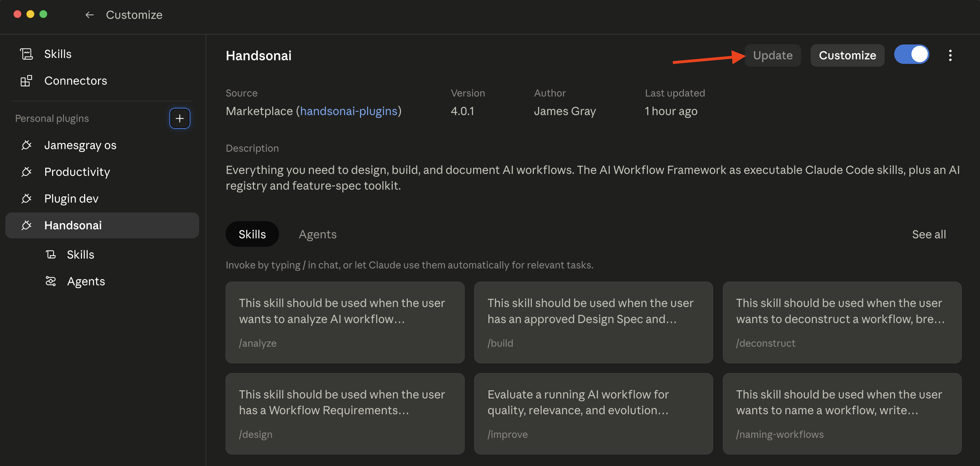
Task: Open the /build skill card
Action: point(594,322)
